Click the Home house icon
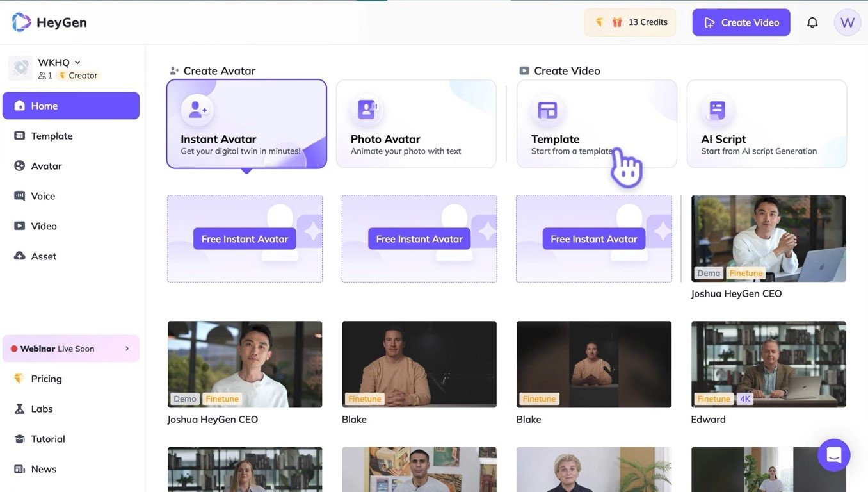This screenshot has height=492, width=868. tap(19, 106)
